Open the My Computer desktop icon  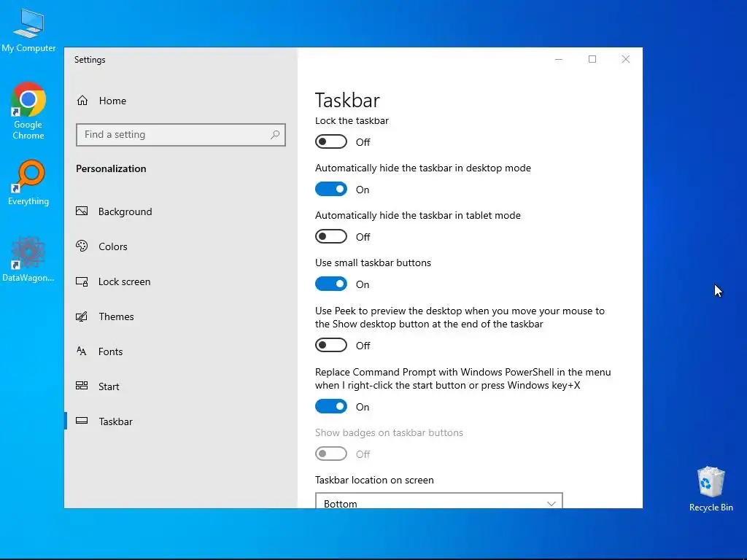(x=28, y=29)
